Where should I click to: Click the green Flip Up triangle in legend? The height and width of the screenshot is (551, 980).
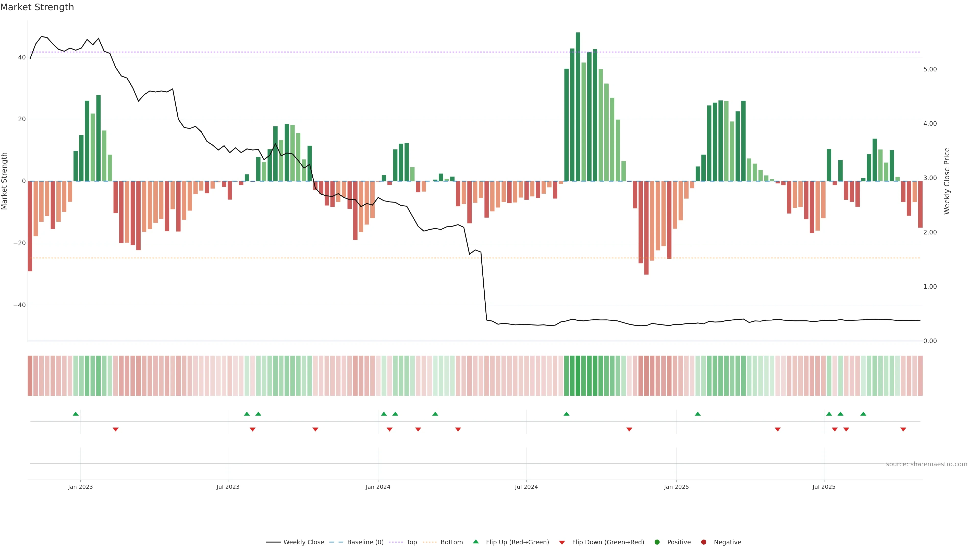[x=475, y=542]
